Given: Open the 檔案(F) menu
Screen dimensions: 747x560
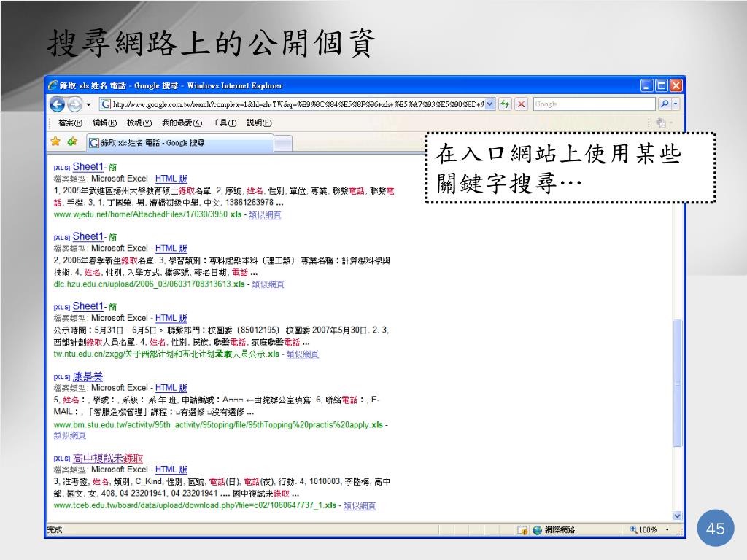Looking at the screenshot, I should [70, 122].
